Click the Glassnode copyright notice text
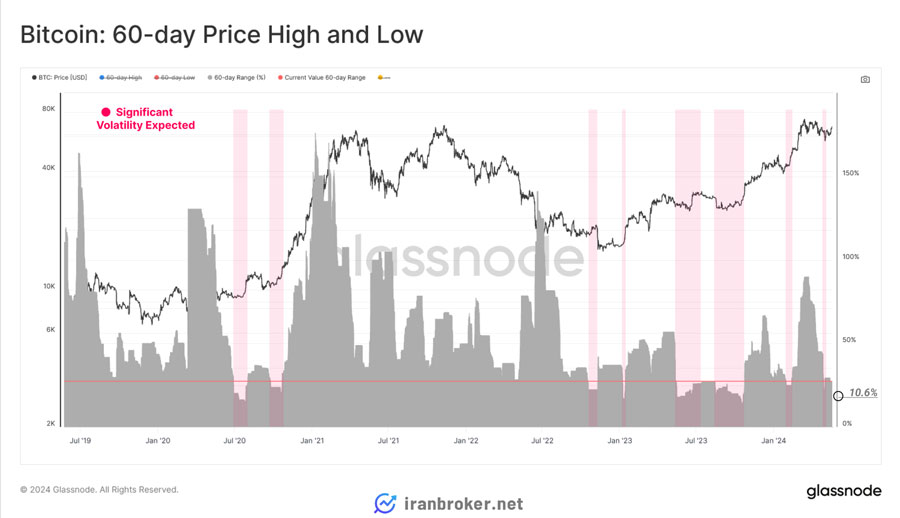The width and height of the screenshot is (900, 518). click(x=99, y=490)
